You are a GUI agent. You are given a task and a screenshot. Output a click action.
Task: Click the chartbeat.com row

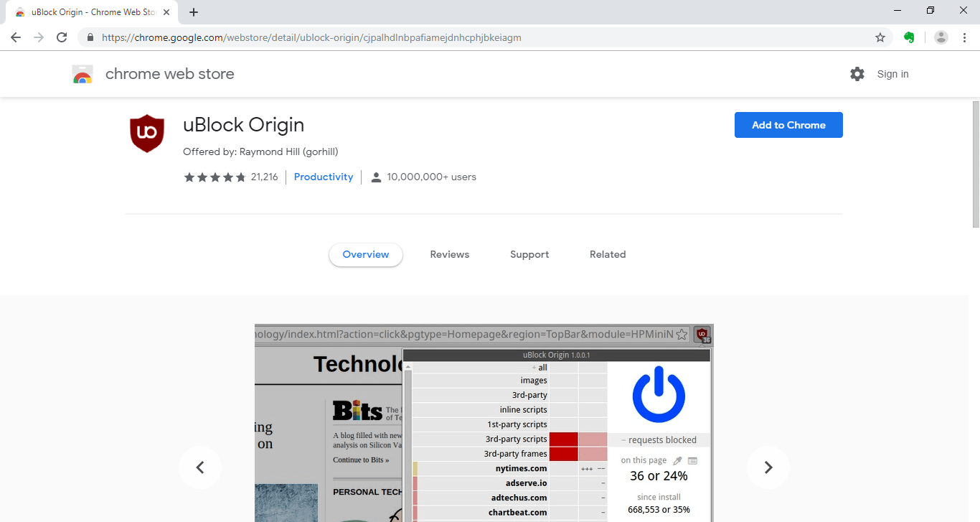(x=510, y=513)
